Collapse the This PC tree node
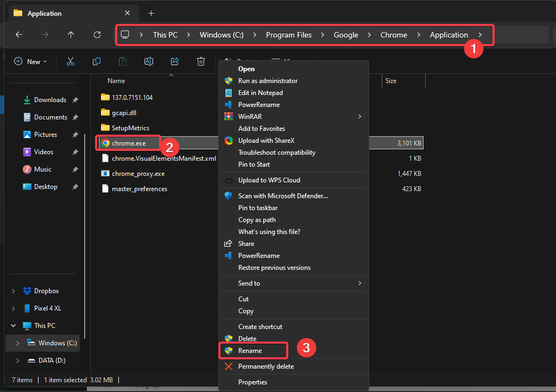The width and height of the screenshot is (556, 392). point(14,325)
